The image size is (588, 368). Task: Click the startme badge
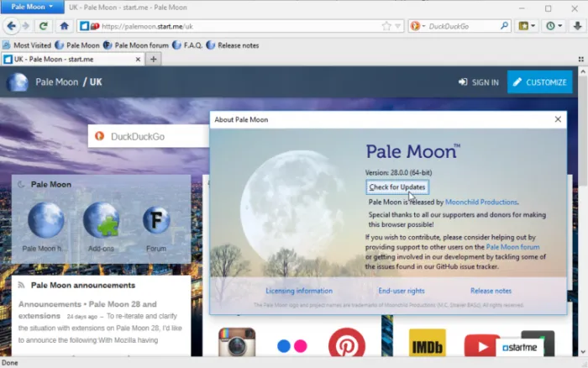pos(519,347)
